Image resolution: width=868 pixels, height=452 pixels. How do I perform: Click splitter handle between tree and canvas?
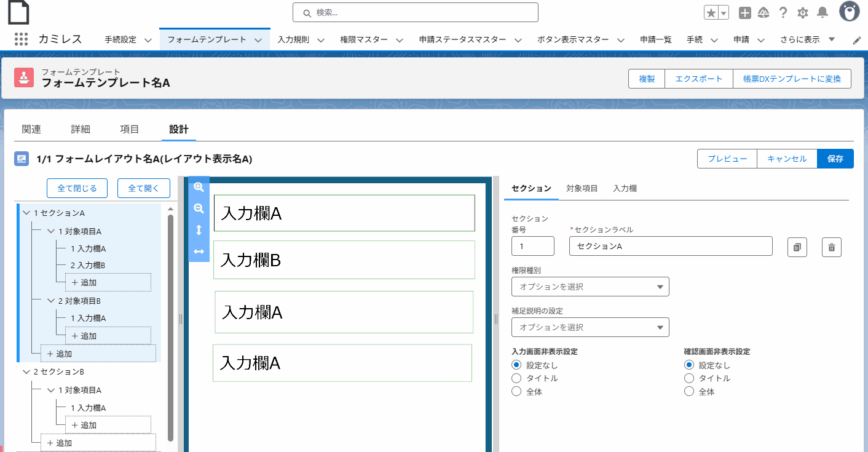pyautogui.click(x=181, y=319)
